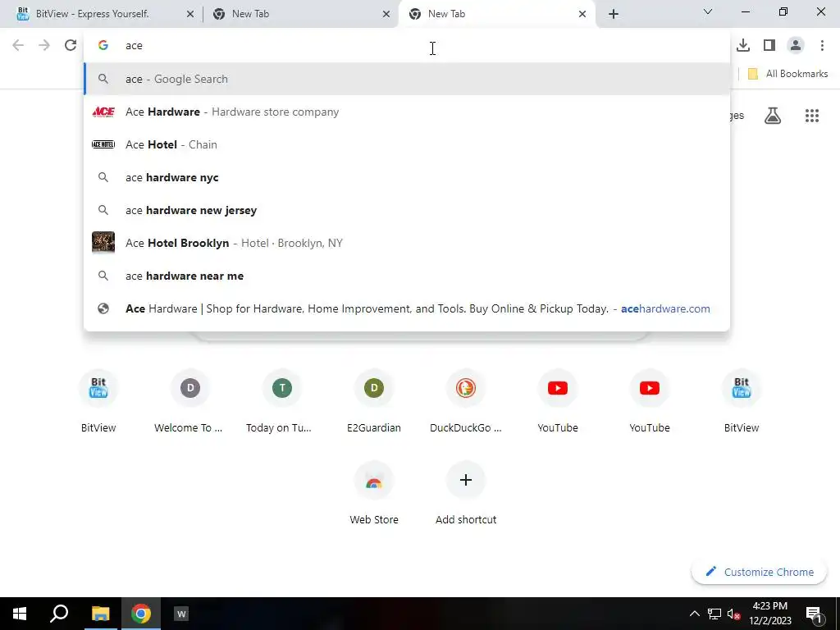The height and width of the screenshot is (630, 840).
Task: Open the All Bookmarks folder
Action: tap(787, 74)
